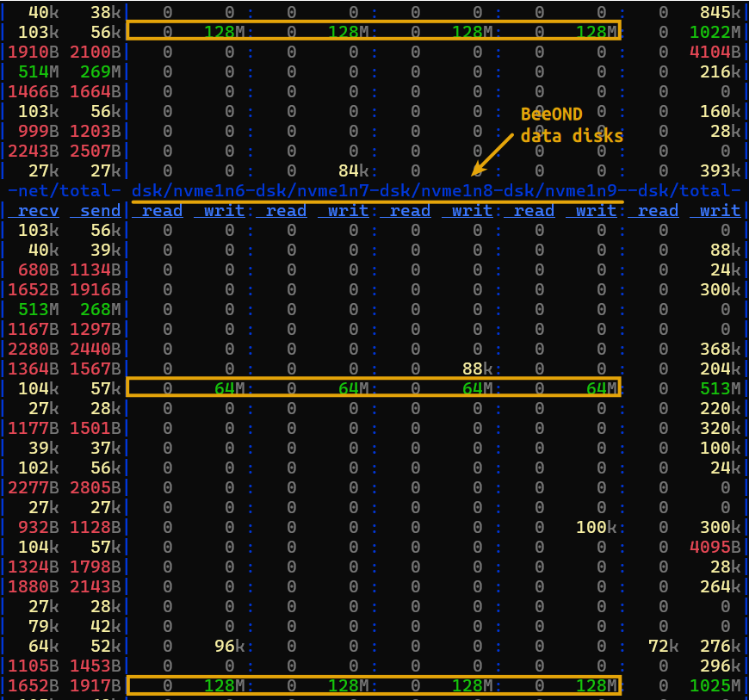Select the 276k total write value
The height and width of the screenshot is (700, 749).
tap(721, 647)
